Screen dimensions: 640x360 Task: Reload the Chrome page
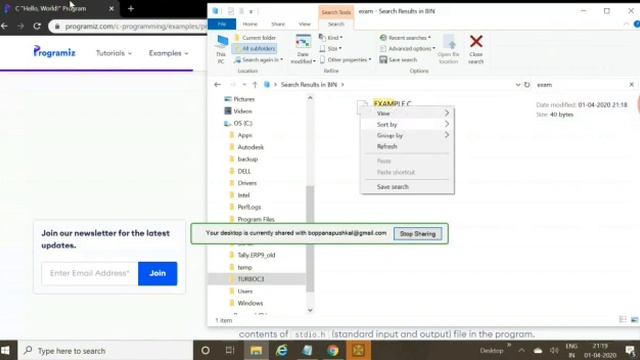click(37, 26)
